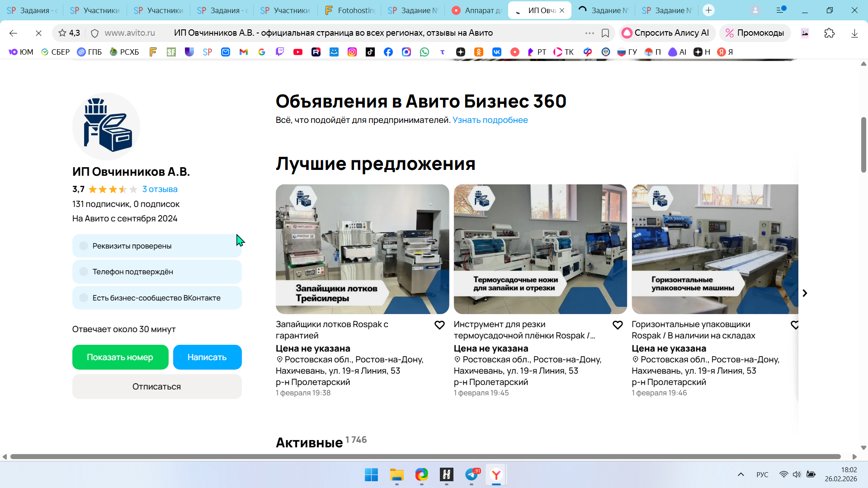The image size is (868, 488).
Task: Click Показать номер green button
Action: pyautogui.click(x=120, y=357)
